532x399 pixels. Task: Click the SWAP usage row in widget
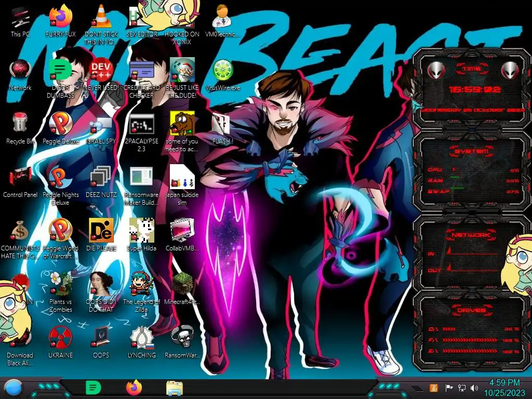coord(473,192)
